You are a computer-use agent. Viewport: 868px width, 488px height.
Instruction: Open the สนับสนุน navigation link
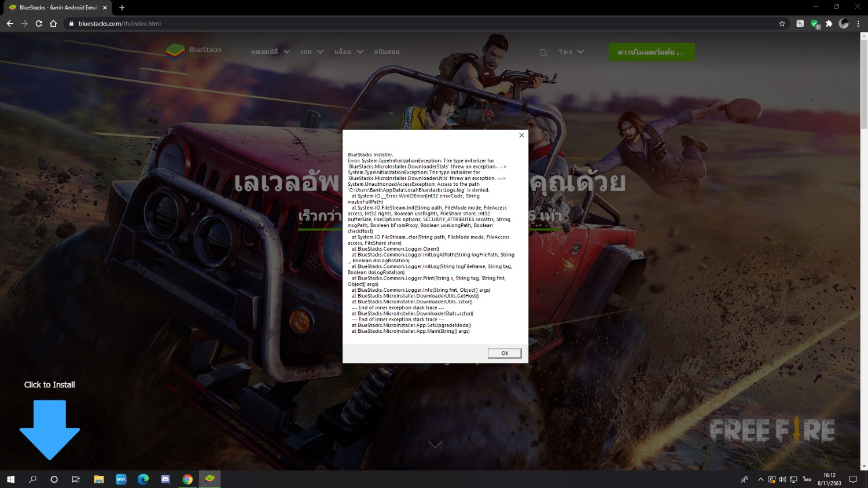387,52
